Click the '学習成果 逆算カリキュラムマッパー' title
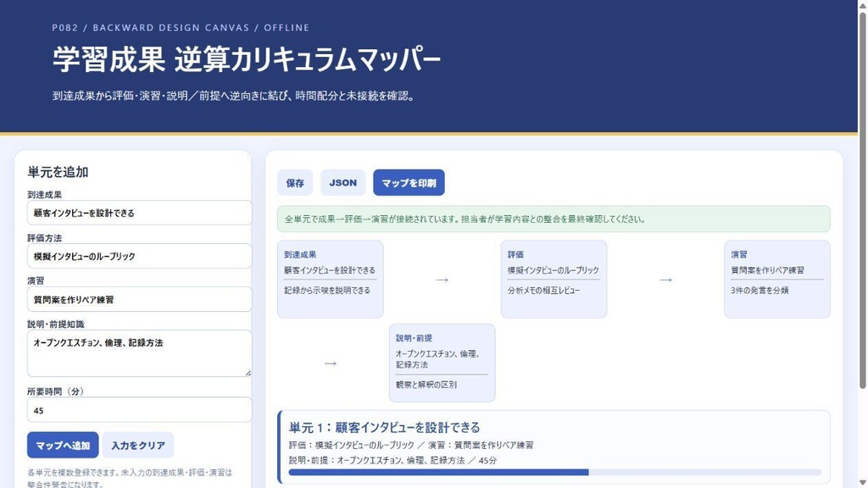Screen dimensions: 868x488 coord(247,60)
